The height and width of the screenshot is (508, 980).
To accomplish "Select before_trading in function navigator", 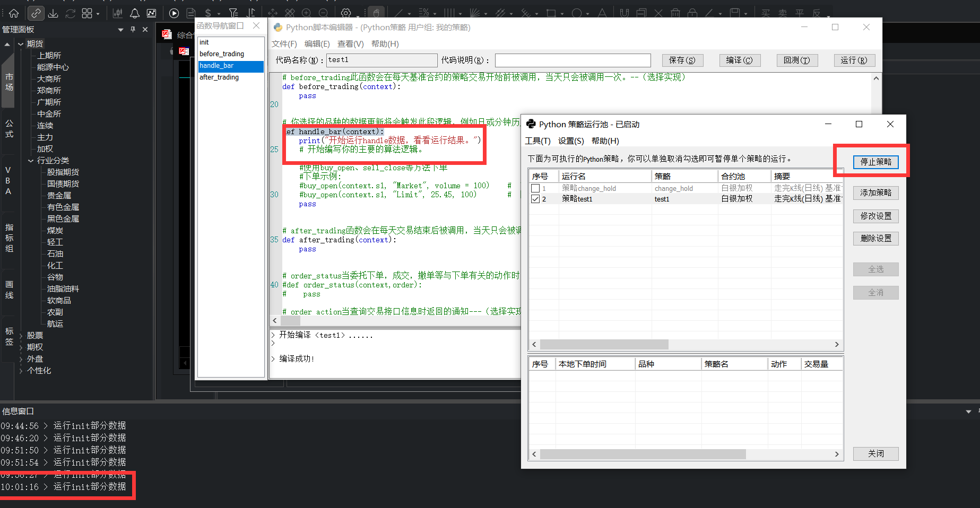I will point(231,54).
